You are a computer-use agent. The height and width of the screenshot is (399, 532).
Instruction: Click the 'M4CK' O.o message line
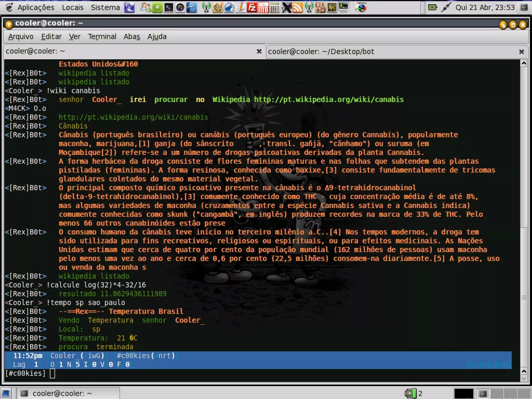25,108
